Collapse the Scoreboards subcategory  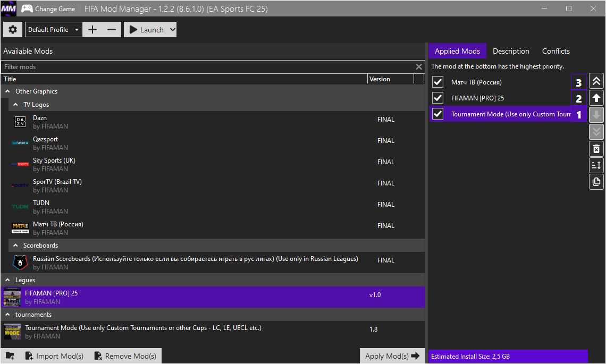(15, 246)
